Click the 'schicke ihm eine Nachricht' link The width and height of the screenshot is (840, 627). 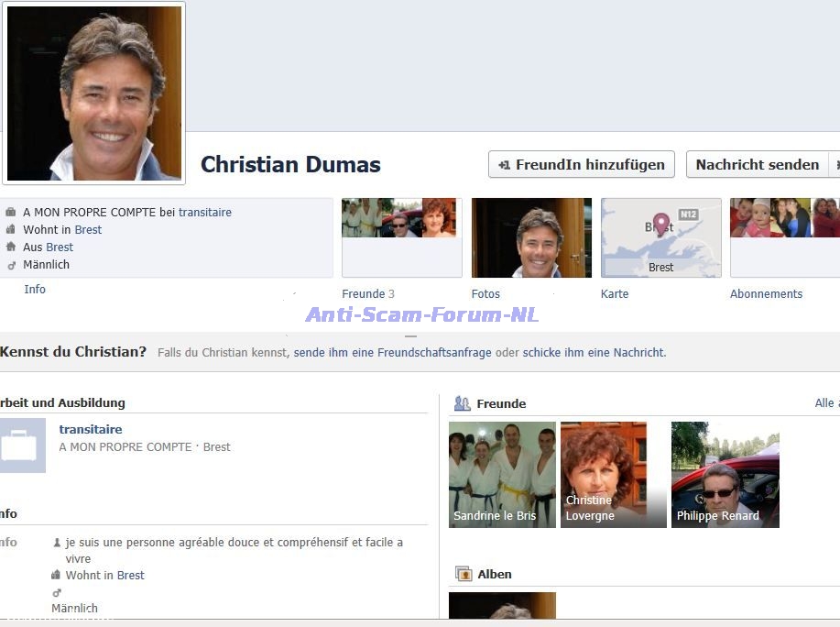pyautogui.click(x=594, y=353)
